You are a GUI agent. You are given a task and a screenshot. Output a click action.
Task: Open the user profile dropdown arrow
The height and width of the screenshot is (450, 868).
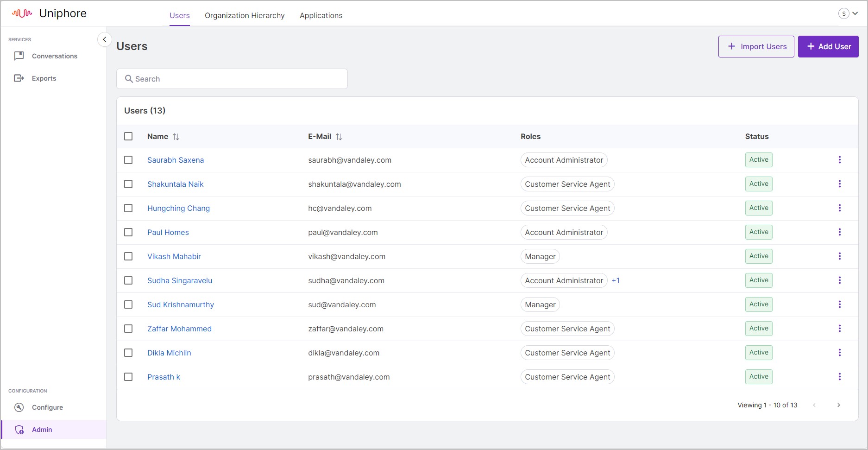pyautogui.click(x=855, y=13)
